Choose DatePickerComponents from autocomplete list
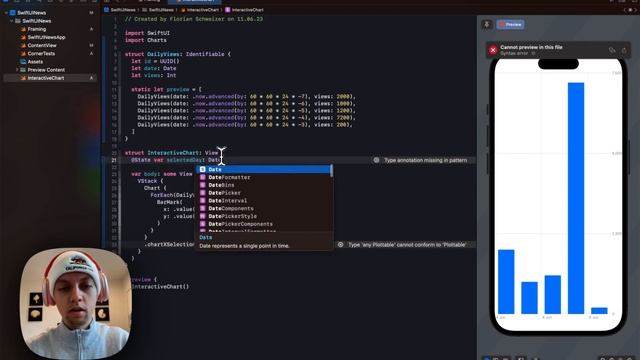This screenshot has height=360, width=640. pyautogui.click(x=264, y=224)
